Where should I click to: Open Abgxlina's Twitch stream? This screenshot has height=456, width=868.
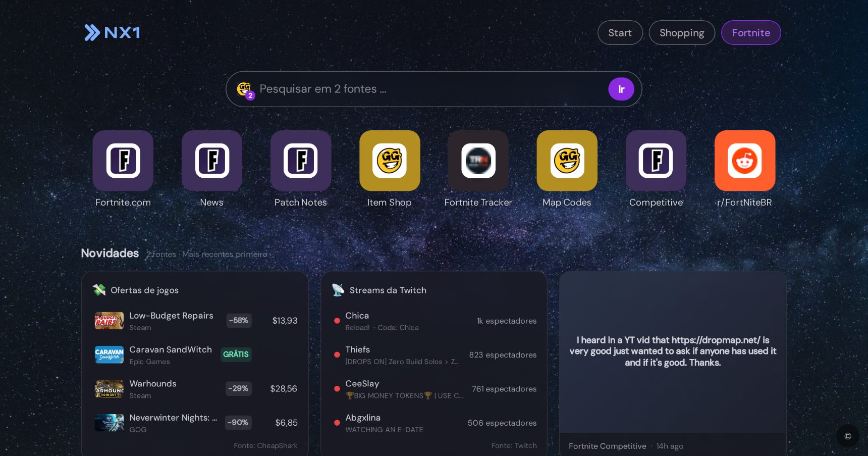pos(434,423)
